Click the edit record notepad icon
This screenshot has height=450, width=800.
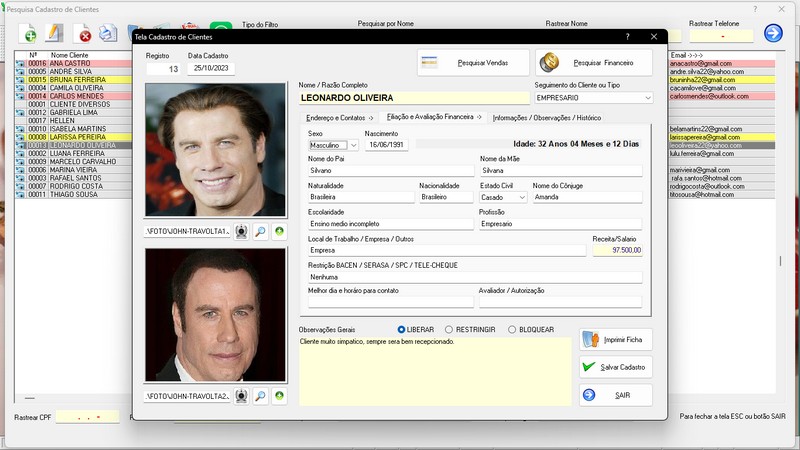[x=55, y=34]
